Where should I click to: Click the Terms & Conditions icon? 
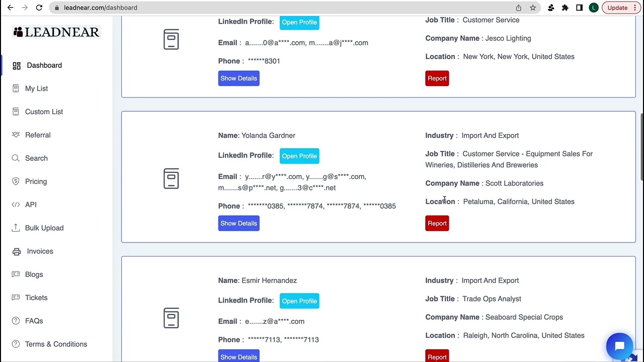[16, 344]
